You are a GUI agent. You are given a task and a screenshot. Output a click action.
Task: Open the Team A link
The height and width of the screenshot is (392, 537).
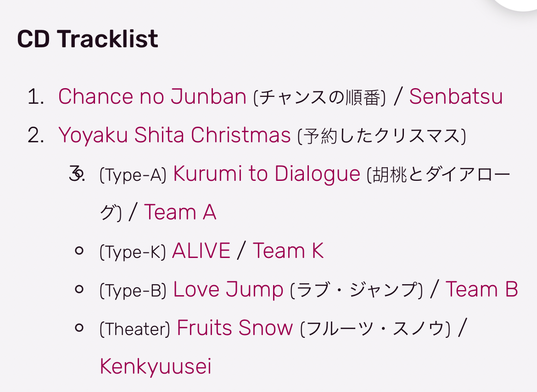[x=180, y=212]
